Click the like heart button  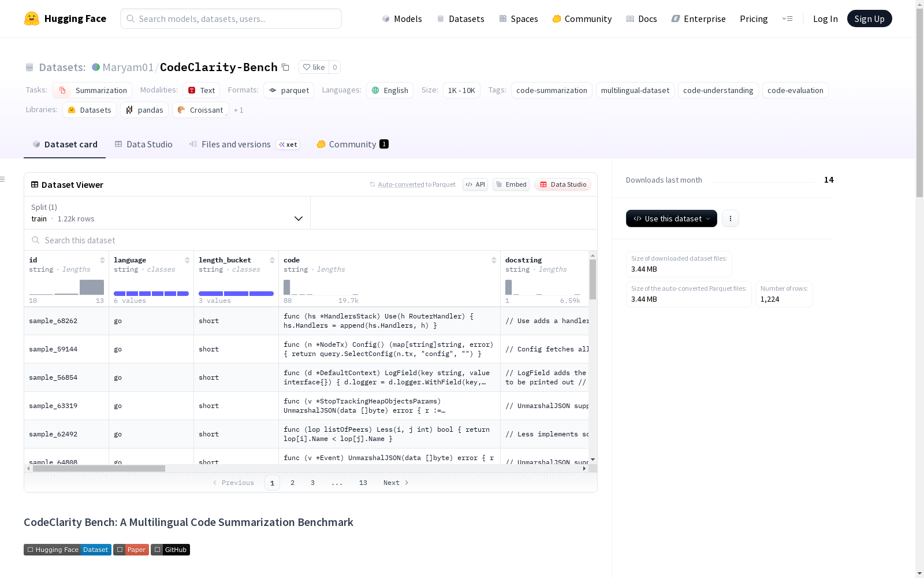coord(314,67)
